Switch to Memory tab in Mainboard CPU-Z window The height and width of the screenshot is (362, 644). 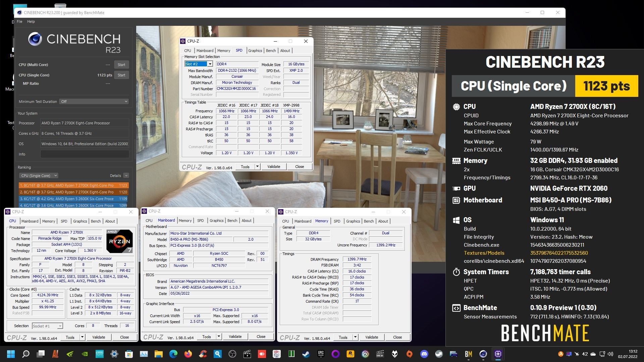185,221
